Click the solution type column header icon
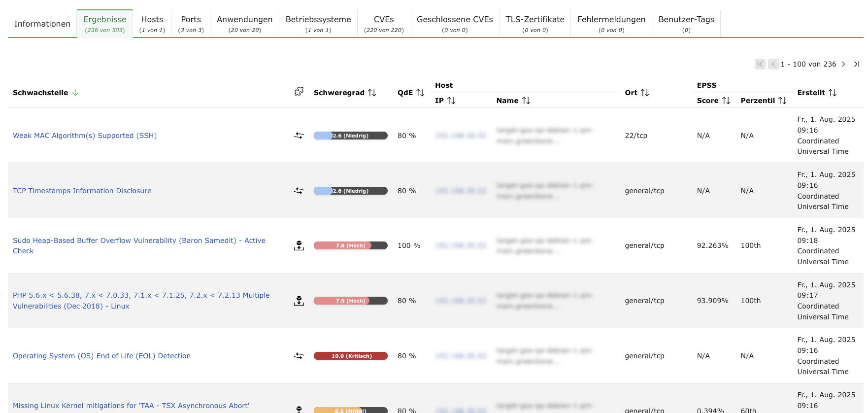868x413 pixels. [x=299, y=92]
